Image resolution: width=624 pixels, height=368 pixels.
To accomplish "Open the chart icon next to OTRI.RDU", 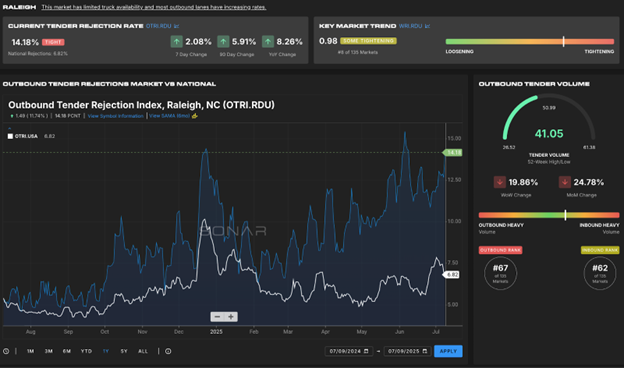I will tap(176, 26).
